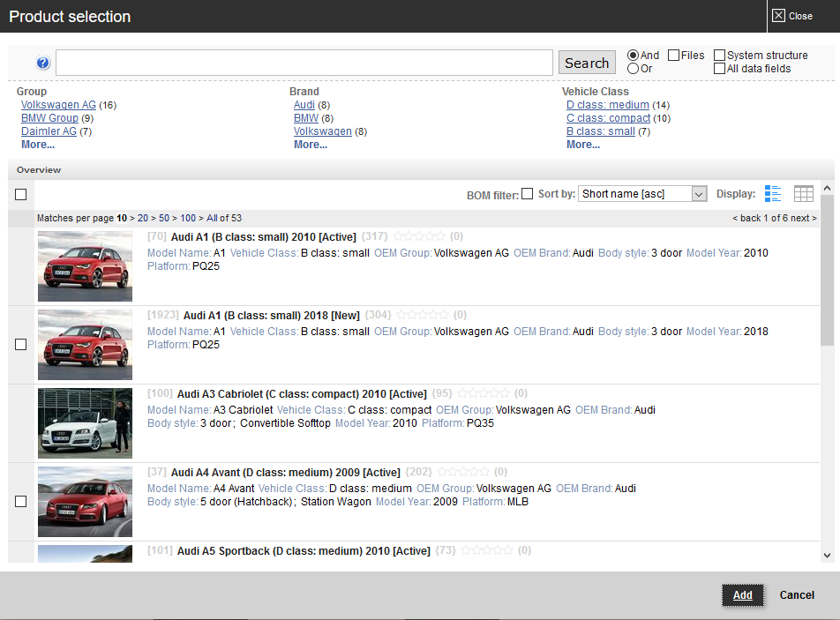Open Audi A1 (B class: small) 2010 title

coord(264,236)
